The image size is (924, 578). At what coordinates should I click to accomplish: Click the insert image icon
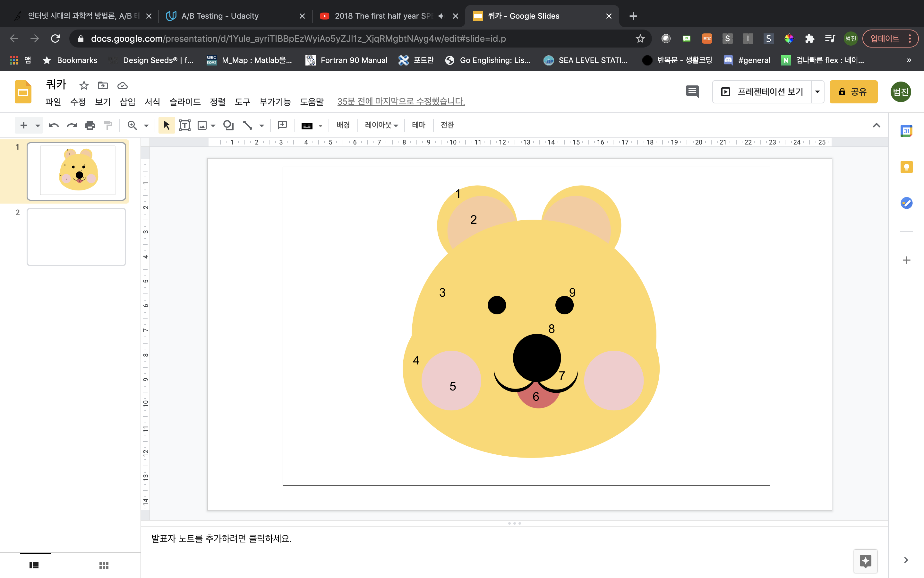(x=202, y=125)
